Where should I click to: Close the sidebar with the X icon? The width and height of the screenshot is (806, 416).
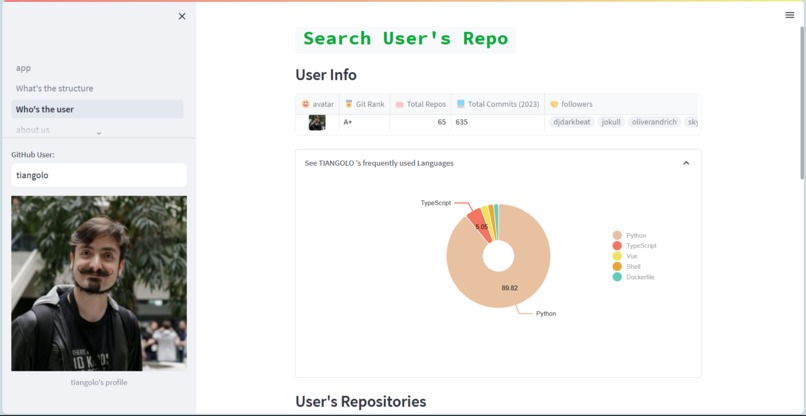pyautogui.click(x=182, y=16)
